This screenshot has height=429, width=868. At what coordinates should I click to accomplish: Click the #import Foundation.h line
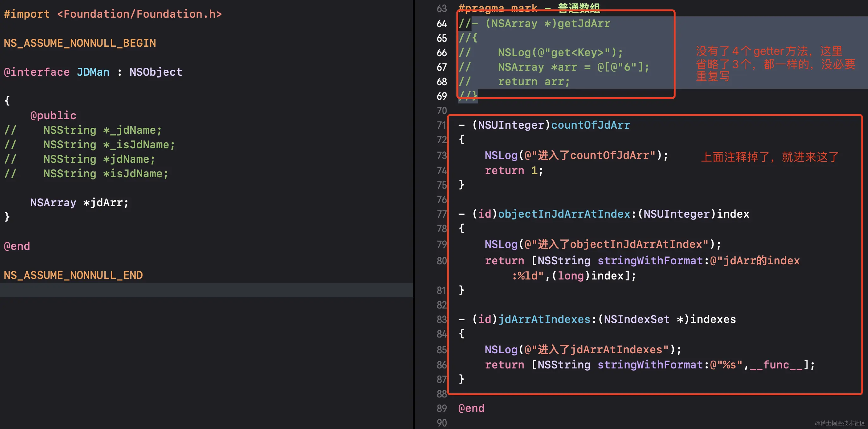113,14
